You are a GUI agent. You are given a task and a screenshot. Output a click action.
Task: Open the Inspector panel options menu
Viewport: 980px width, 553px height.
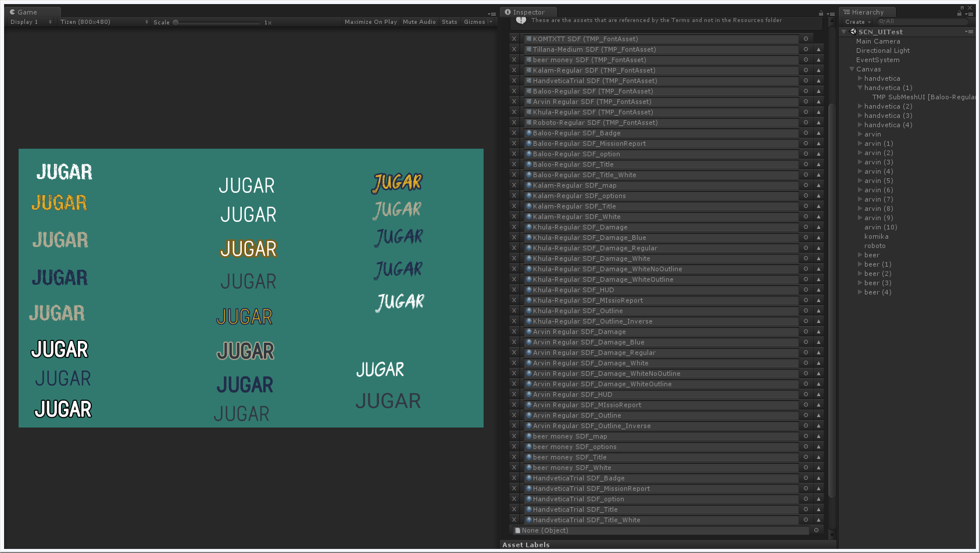(830, 13)
